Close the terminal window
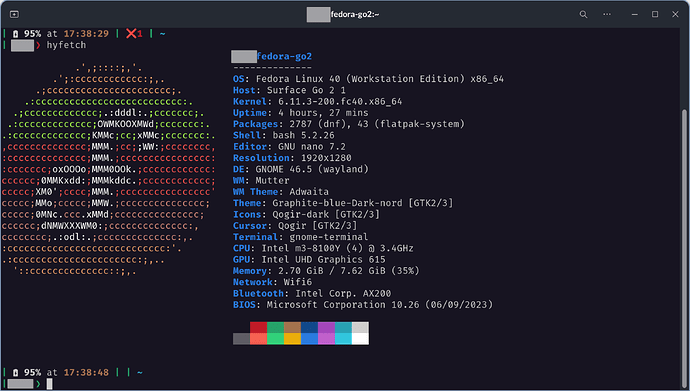This screenshot has height=391, width=690. click(675, 15)
